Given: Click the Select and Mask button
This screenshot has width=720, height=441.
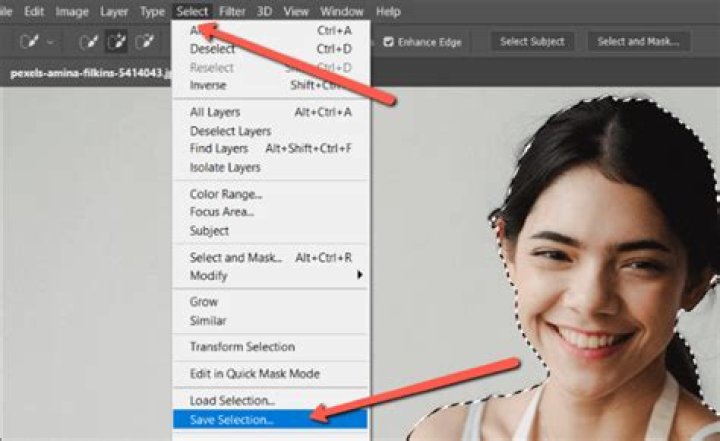Looking at the screenshot, I should [638, 42].
